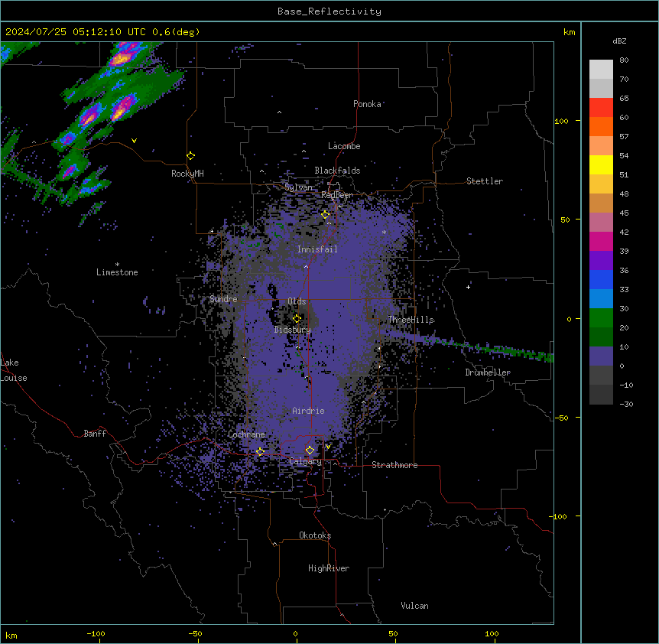This screenshot has width=659, height=644.
Task: Click the Lake Louise label at left edge
Action: pos(14,370)
